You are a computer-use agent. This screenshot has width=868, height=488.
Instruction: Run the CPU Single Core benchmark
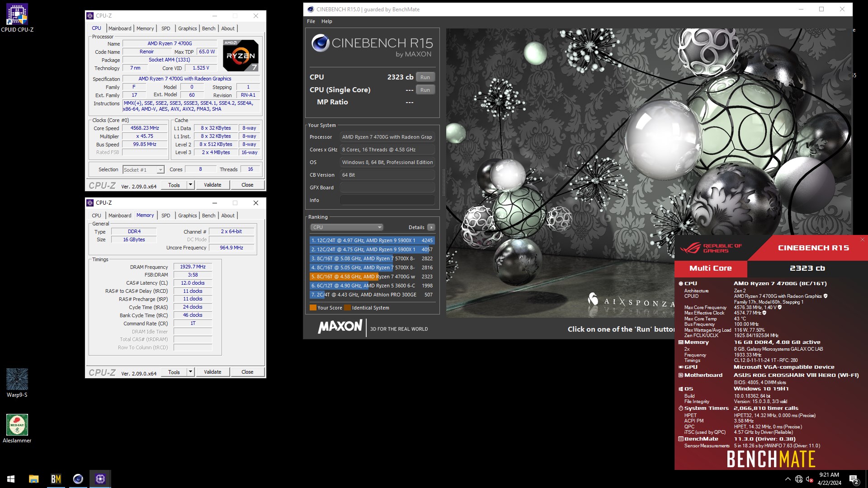[425, 90]
